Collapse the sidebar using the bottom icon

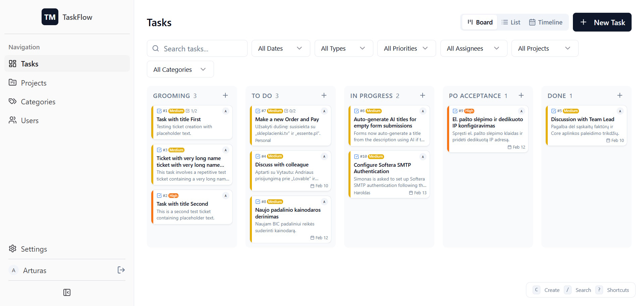[67, 292]
